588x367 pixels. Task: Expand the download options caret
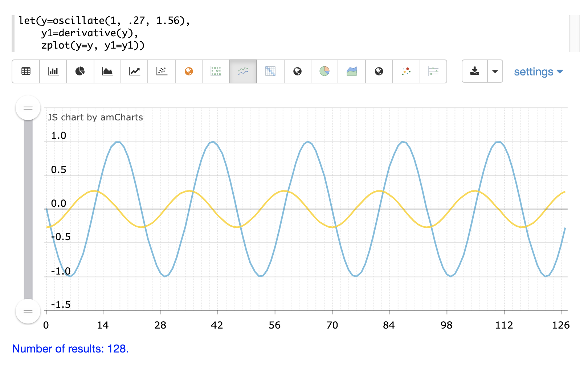[495, 71]
